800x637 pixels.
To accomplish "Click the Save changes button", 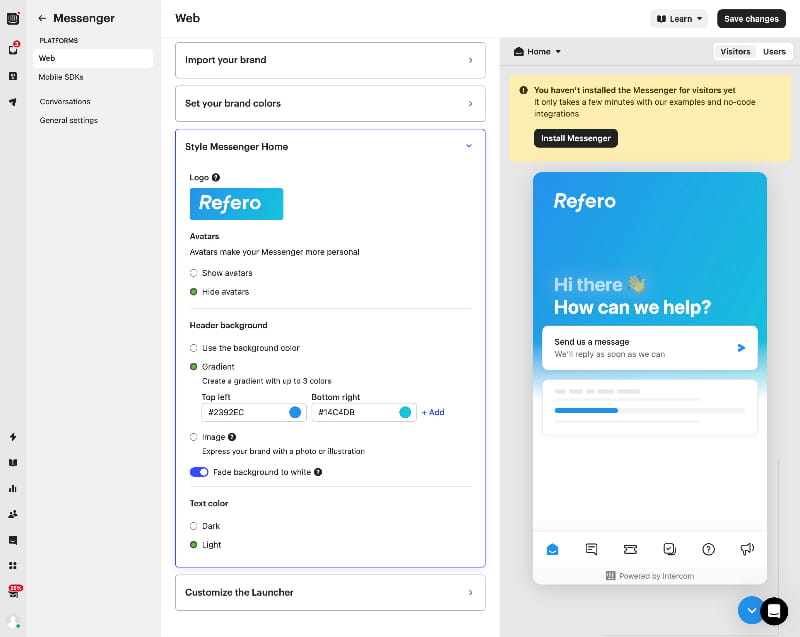I will (751, 19).
